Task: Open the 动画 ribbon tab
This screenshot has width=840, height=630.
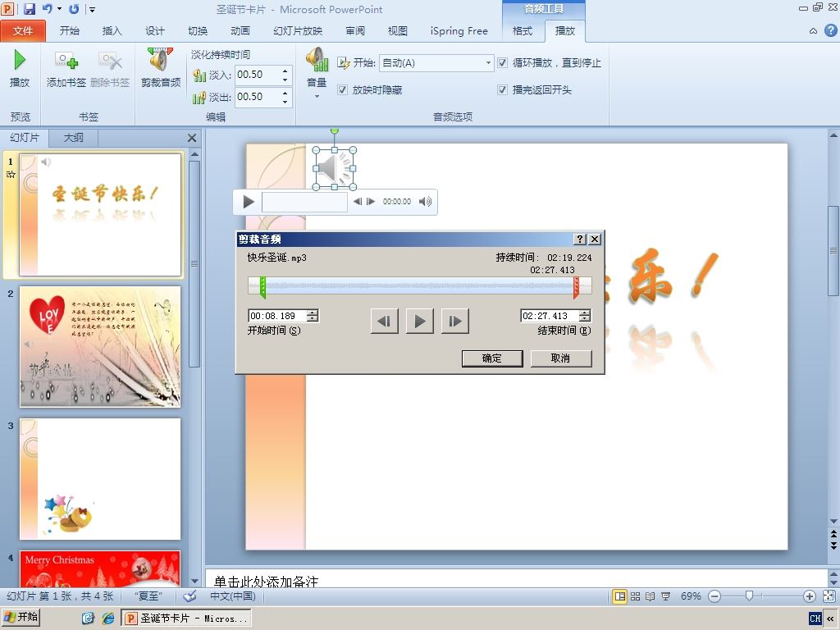Action: coord(240,30)
